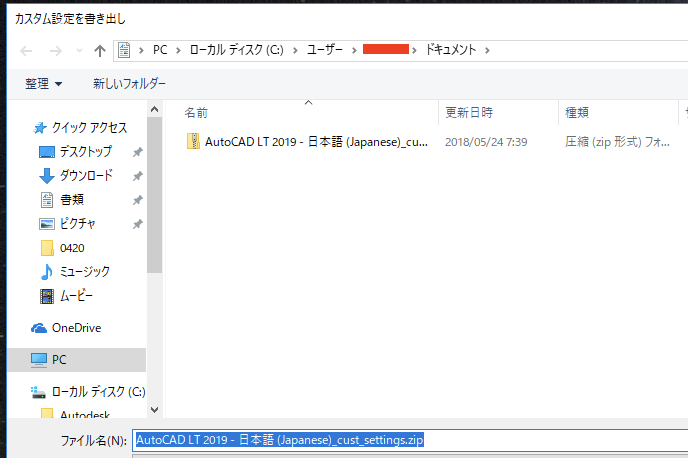Image resolution: width=688 pixels, height=458 pixels.
Task: Expand chevron after ドキュメント in breadcrumb
Action: (x=487, y=50)
